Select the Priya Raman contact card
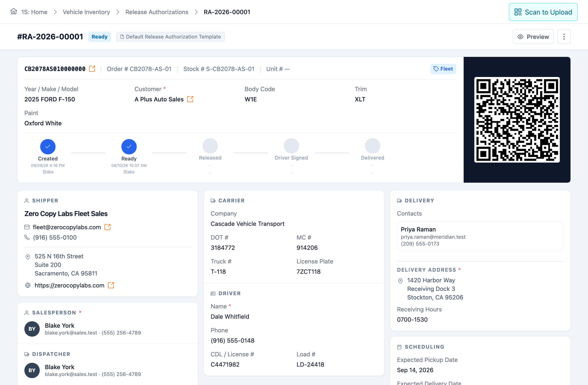The height and width of the screenshot is (385, 588). (480, 236)
